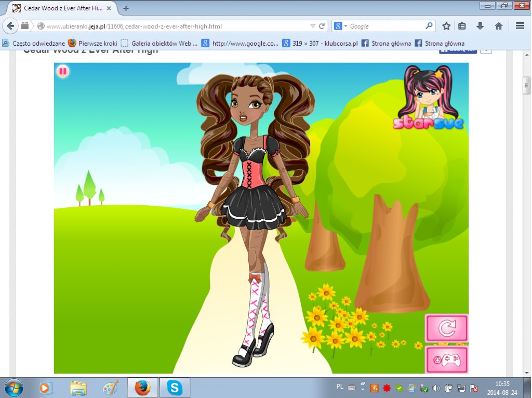This screenshot has width=532, height=398.
Task: Click safely remove hardware tray icon
Action: pyautogui.click(x=424, y=388)
